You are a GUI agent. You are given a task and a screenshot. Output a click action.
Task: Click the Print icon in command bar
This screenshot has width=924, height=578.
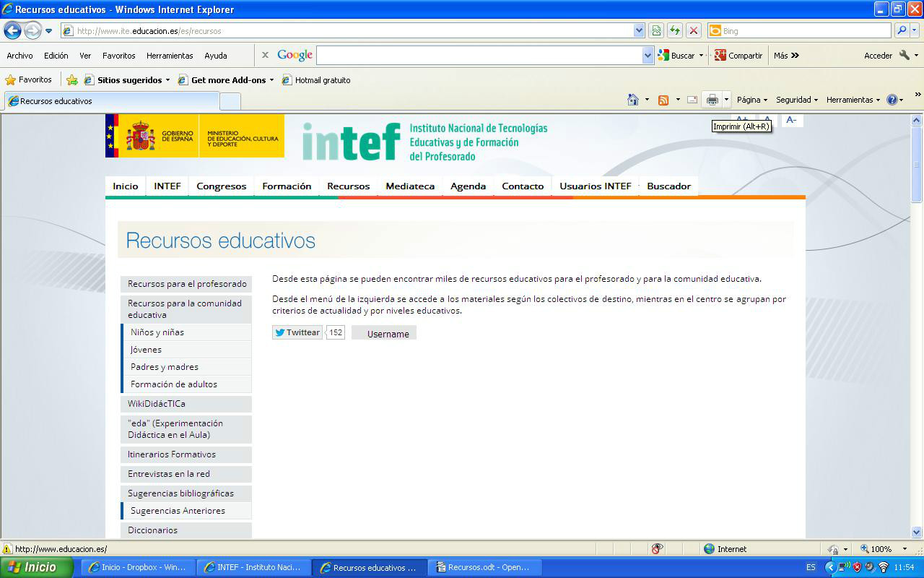click(x=712, y=100)
